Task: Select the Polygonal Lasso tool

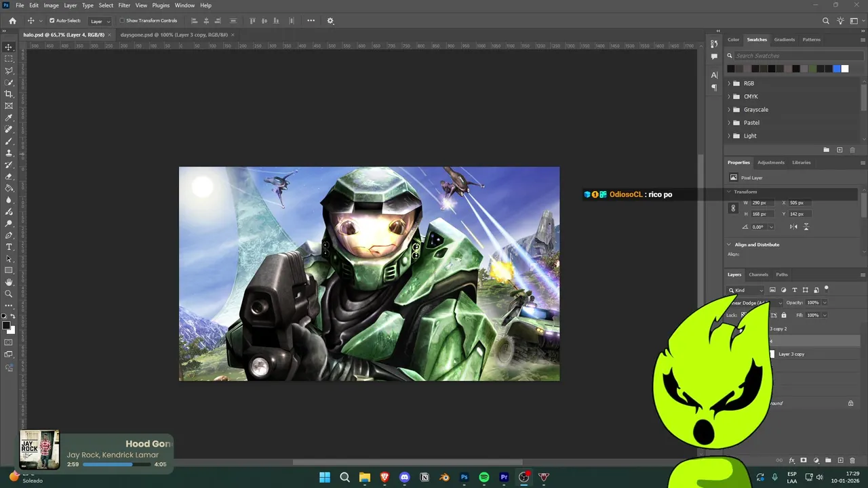Action: (9, 70)
